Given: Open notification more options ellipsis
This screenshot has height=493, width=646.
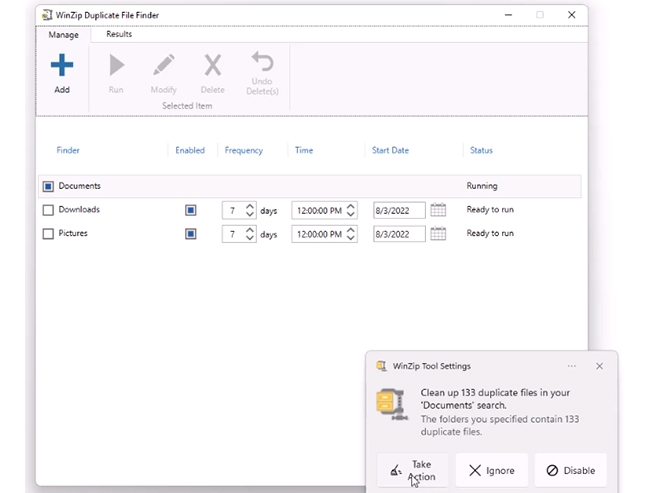Looking at the screenshot, I should click(572, 366).
